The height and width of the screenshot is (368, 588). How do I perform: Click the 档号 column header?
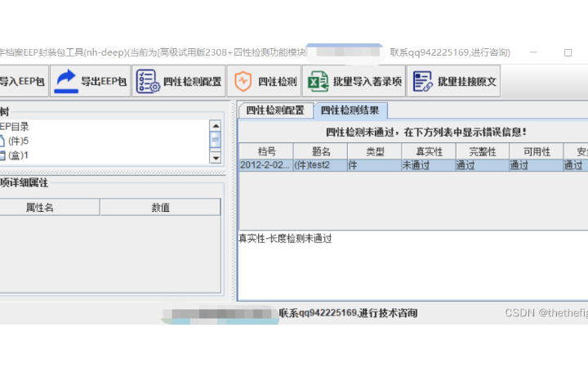click(x=266, y=151)
